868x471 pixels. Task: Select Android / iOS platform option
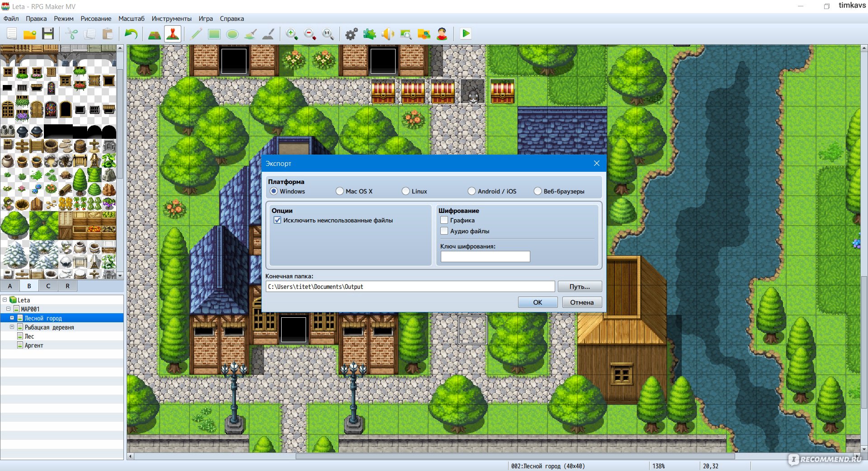coord(472,191)
